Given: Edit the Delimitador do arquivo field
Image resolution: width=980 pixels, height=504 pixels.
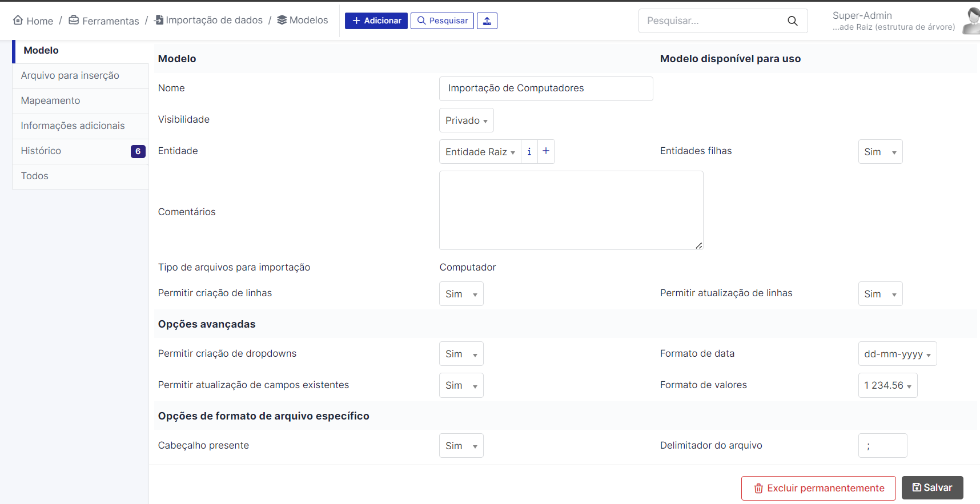Looking at the screenshot, I should tap(882, 446).
